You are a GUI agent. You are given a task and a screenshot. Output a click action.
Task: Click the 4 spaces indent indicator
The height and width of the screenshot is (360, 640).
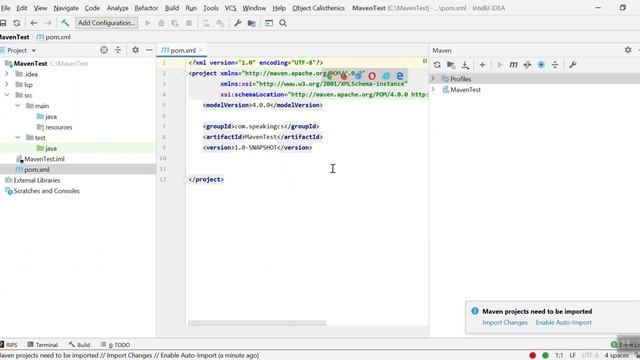pos(616,356)
